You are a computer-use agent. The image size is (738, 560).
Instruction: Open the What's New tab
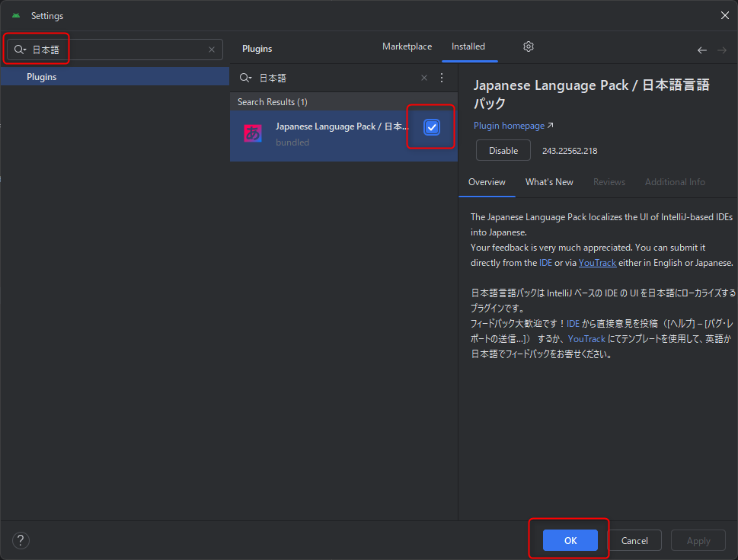click(549, 182)
